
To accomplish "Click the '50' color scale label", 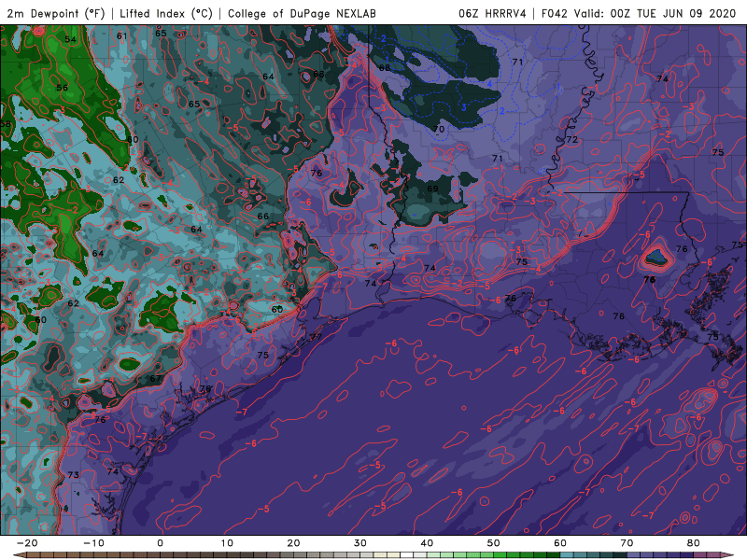I will click(x=494, y=543).
